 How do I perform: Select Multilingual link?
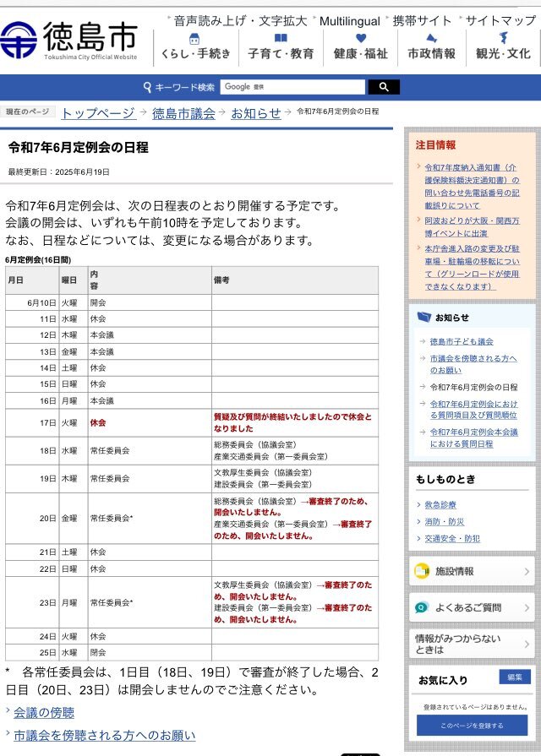(349, 21)
